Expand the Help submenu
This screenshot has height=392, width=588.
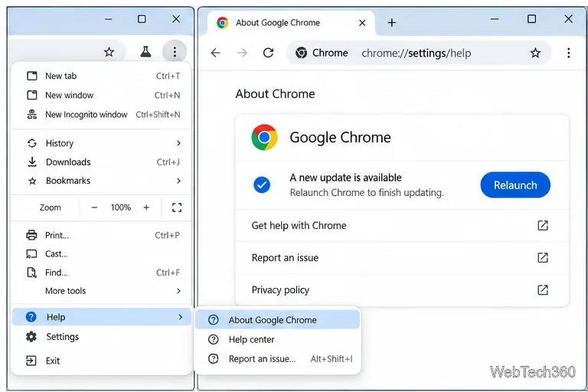pos(102,317)
